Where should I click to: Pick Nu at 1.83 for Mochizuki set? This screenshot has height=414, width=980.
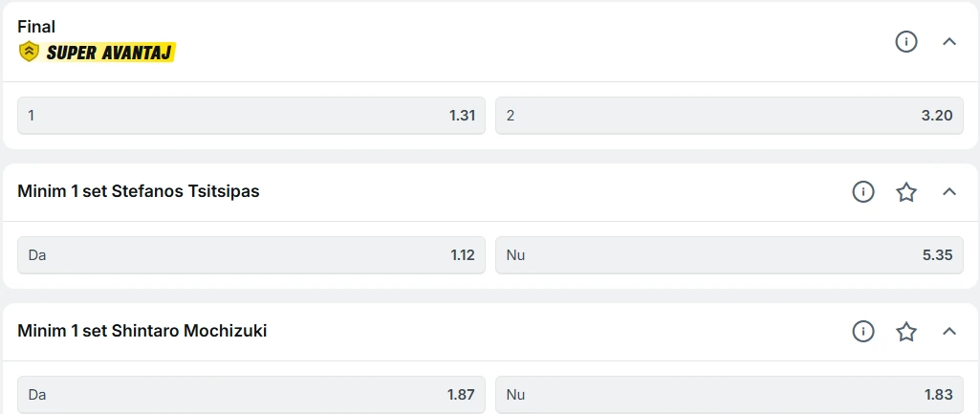tap(729, 395)
